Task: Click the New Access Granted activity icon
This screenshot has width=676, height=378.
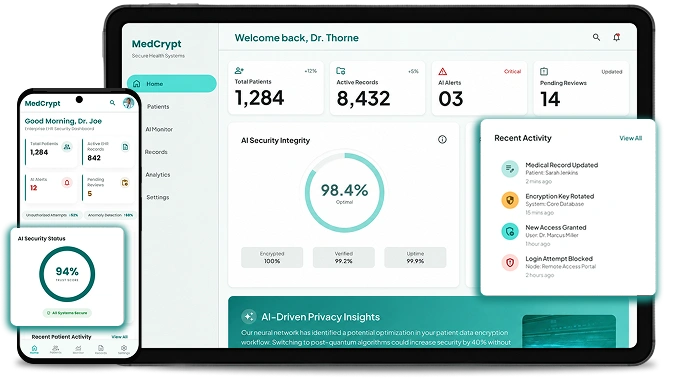Action: click(x=510, y=231)
